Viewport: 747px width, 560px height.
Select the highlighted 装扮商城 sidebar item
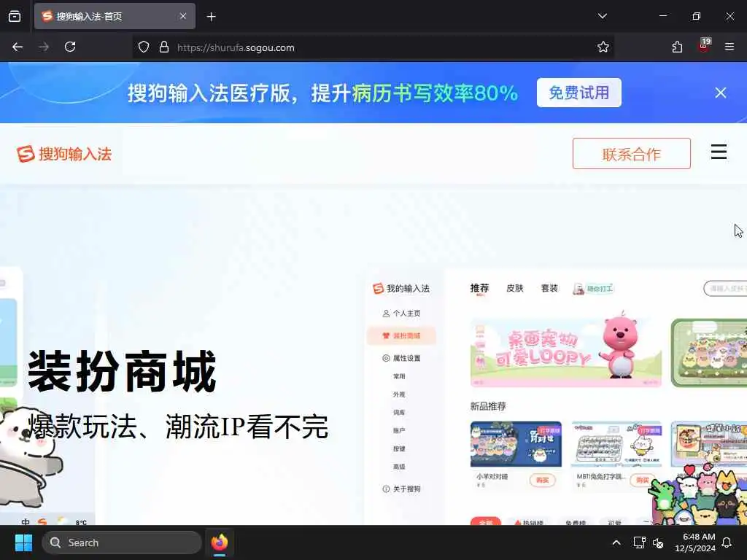tap(401, 335)
